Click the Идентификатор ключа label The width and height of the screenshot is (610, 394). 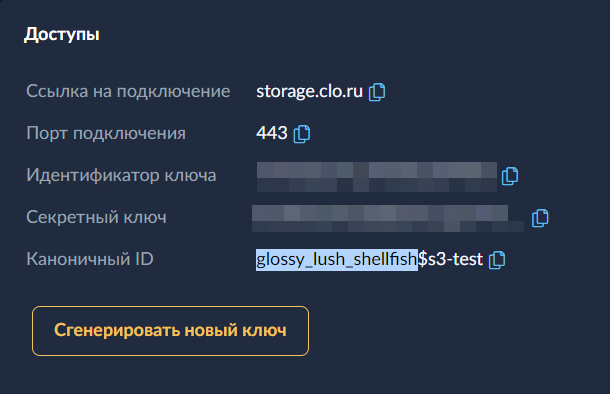(x=121, y=175)
